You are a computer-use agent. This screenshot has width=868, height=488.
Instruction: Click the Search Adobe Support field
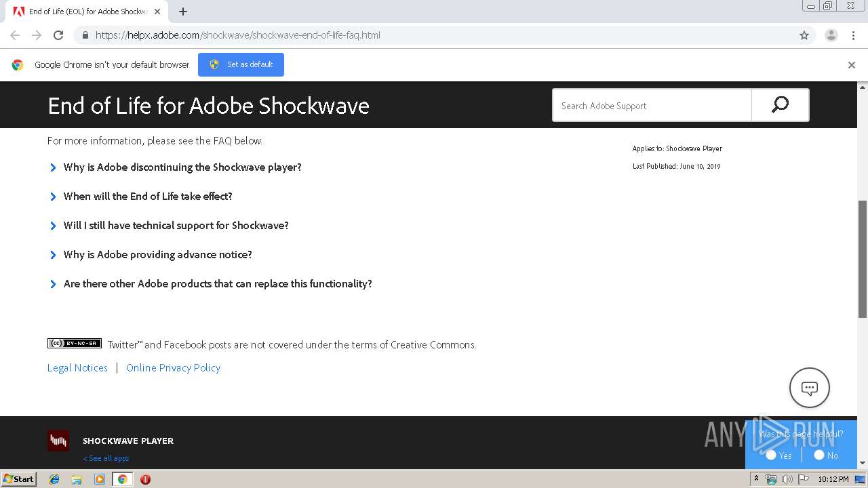[652, 106]
